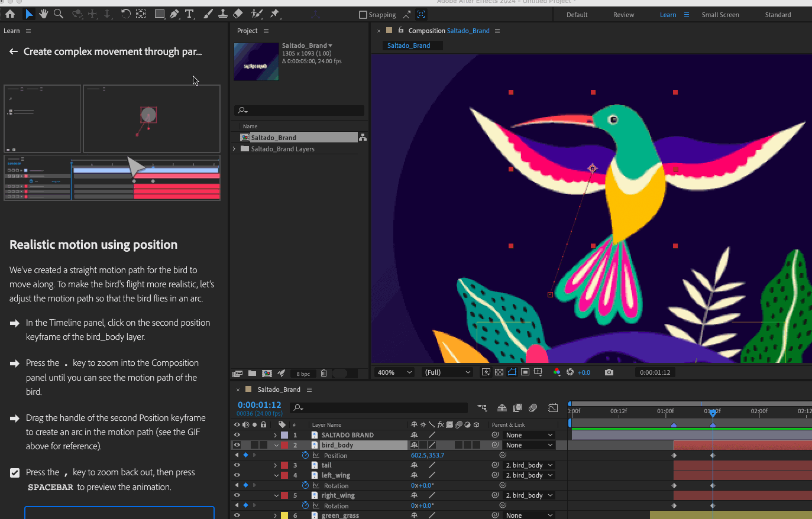Hide the left_wing layer eye
The height and width of the screenshot is (519, 812).
point(237,475)
